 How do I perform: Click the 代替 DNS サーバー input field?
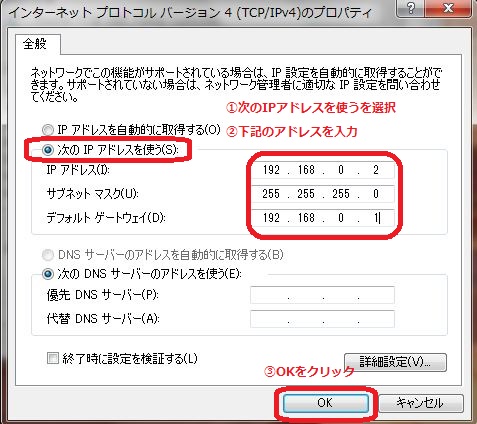(322, 319)
